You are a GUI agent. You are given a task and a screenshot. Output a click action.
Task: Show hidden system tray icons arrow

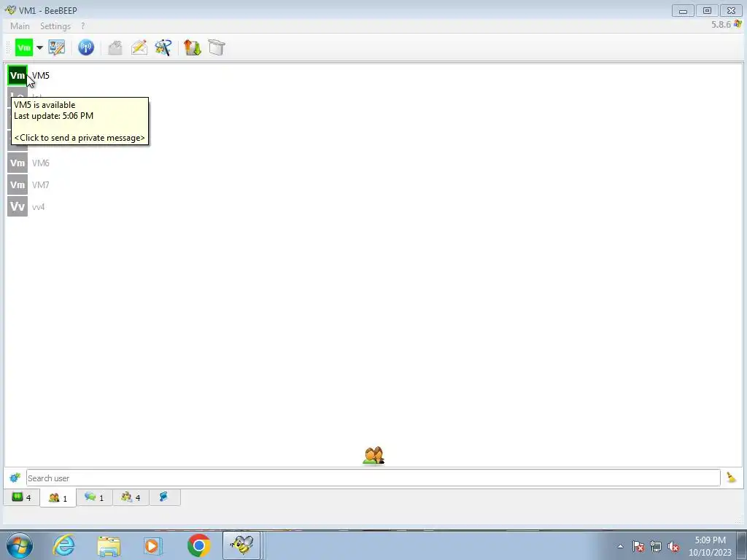(620, 546)
